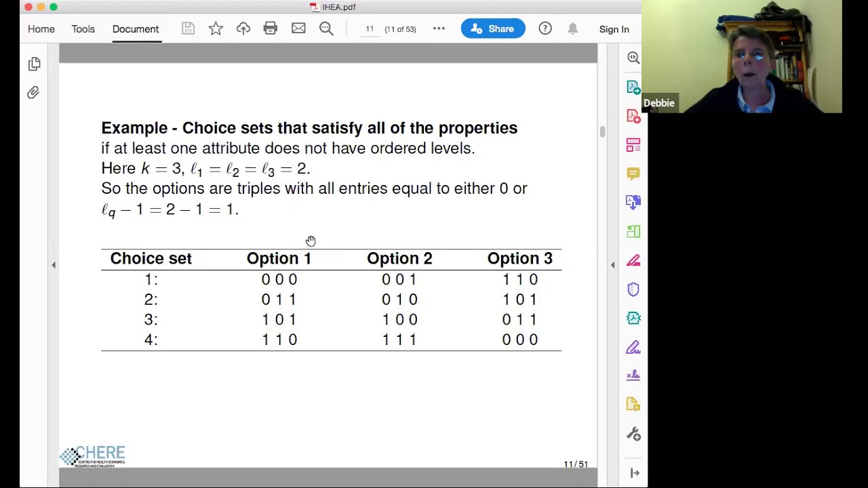Open find text magnifier in toolbar
The height and width of the screenshot is (488, 868).
tap(326, 28)
